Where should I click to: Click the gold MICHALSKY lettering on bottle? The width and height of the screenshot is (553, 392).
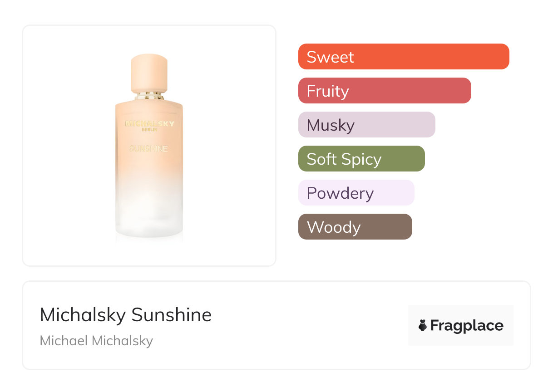pyautogui.click(x=149, y=123)
